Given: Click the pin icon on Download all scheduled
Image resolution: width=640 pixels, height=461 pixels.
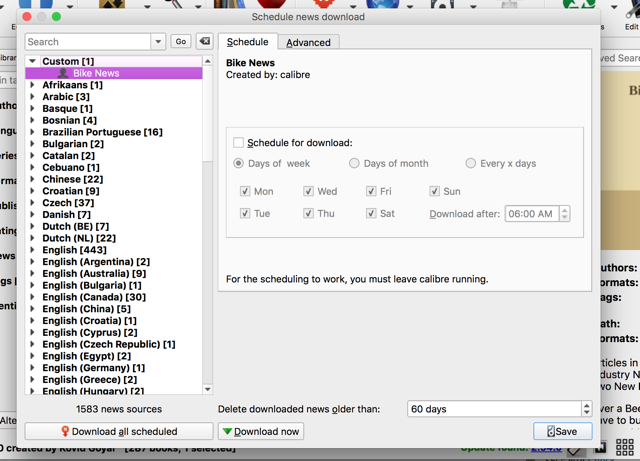Looking at the screenshot, I should pyautogui.click(x=65, y=431).
